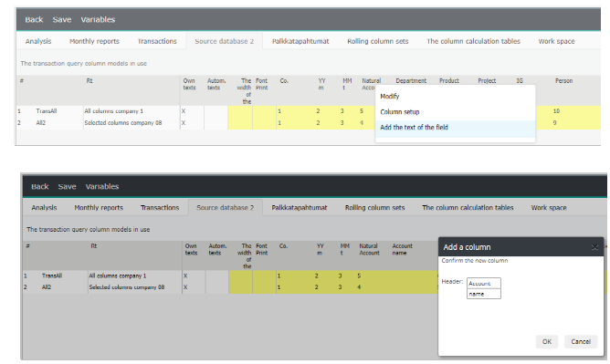Select Source database 2 tab in lower window
The image size is (610, 364).
(226, 208)
